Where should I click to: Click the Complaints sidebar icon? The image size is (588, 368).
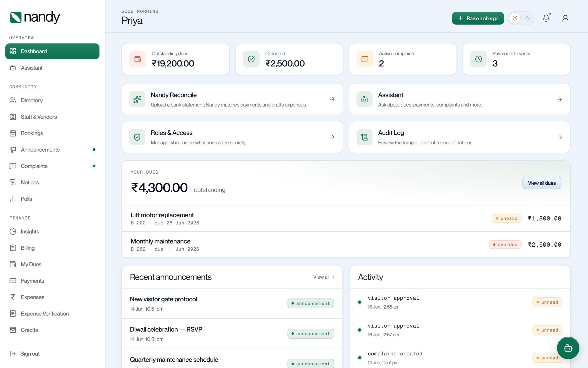(x=13, y=166)
